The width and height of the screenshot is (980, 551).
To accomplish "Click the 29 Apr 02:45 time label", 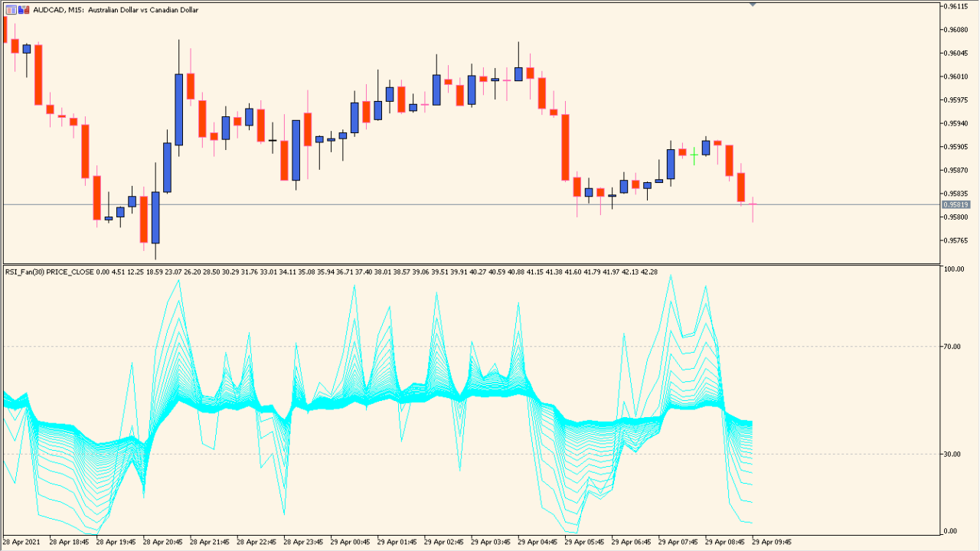I will [445, 542].
